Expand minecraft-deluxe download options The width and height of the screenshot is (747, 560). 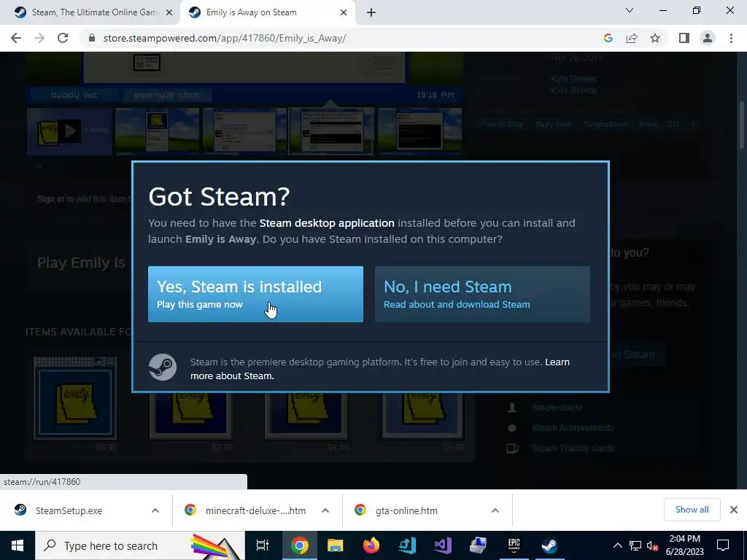pyautogui.click(x=325, y=510)
